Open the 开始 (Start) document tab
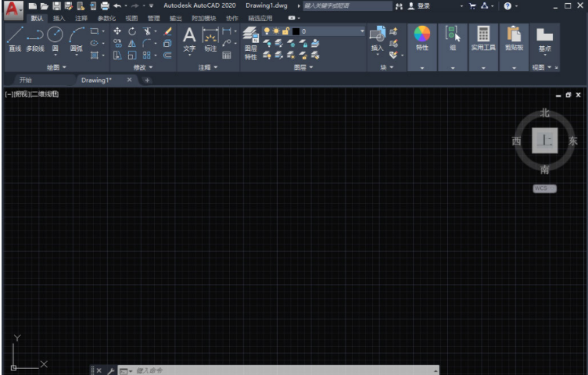This screenshot has height=375, width=588. pos(26,80)
